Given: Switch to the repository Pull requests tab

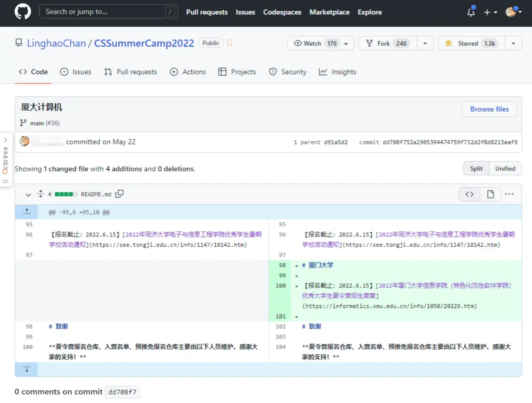Looking at the screenshot, I should (131, 72).
